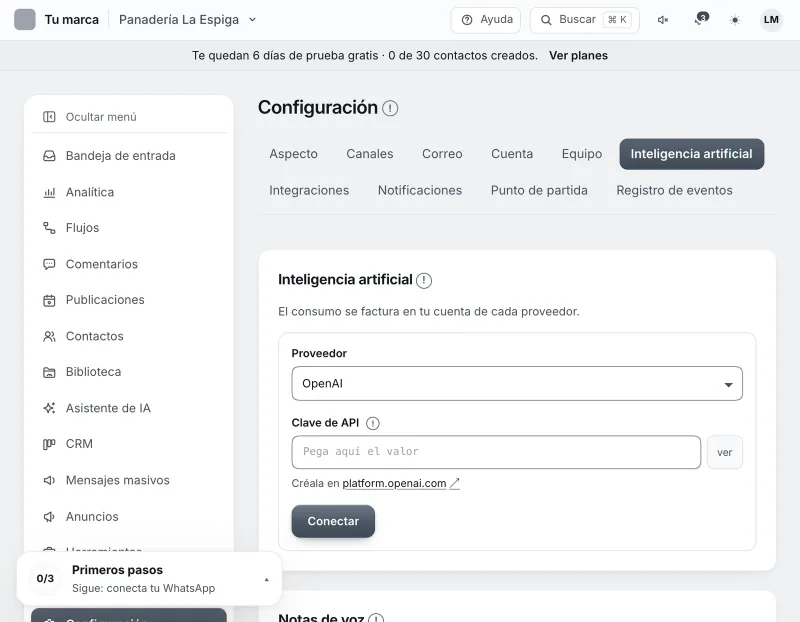Open the Publicaciones calendar icon

[49, 300]
